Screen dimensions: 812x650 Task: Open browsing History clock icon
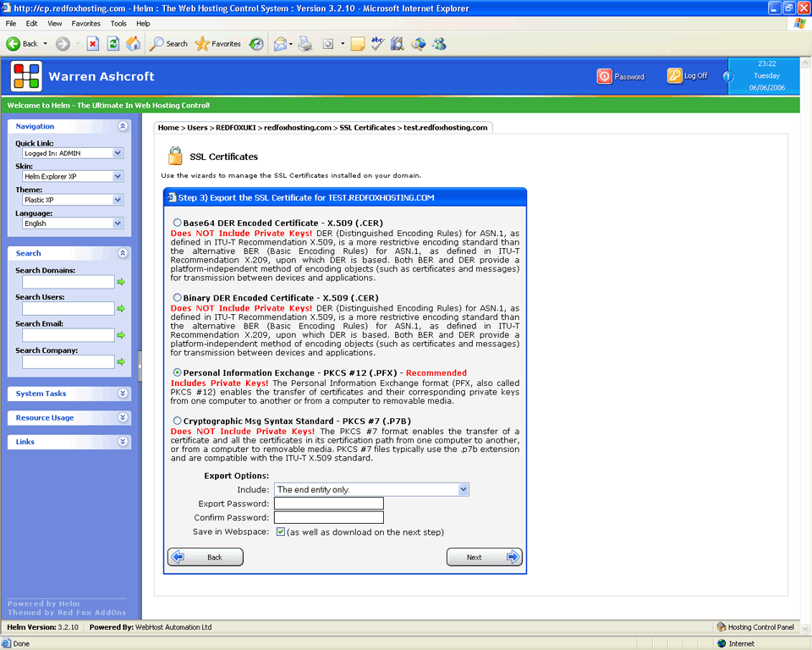pos(256,44)
